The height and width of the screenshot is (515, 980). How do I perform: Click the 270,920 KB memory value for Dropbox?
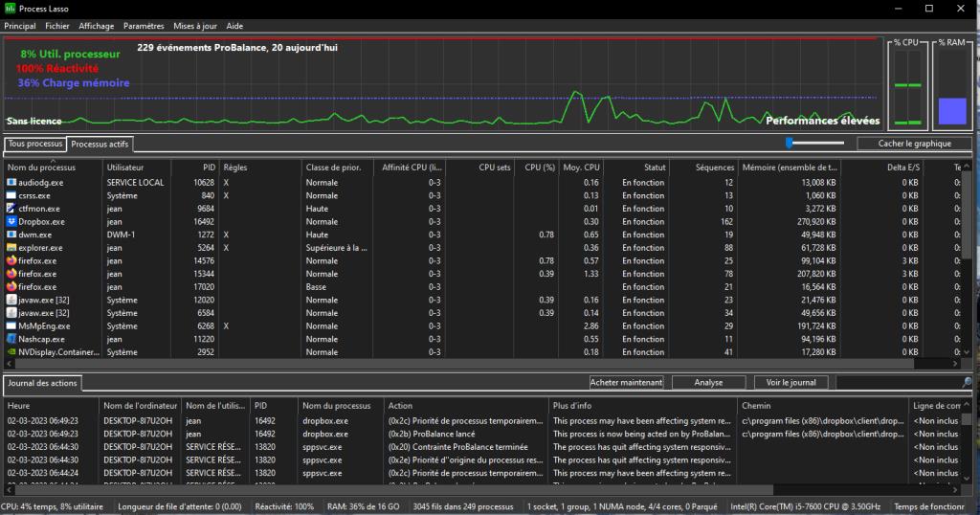pyautogui.click(x=816, y=222)
